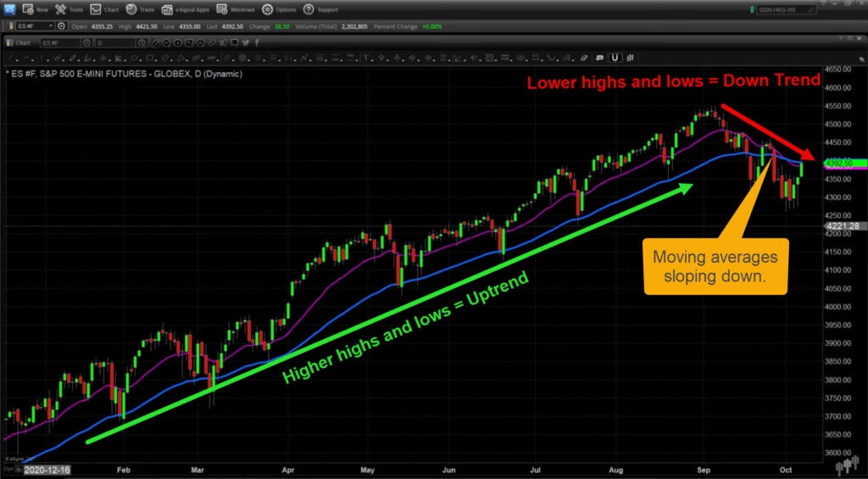The image size is (868, 479).
Task: Click the chat bubble icon in chart toolbar
Action: coord(234,42)
